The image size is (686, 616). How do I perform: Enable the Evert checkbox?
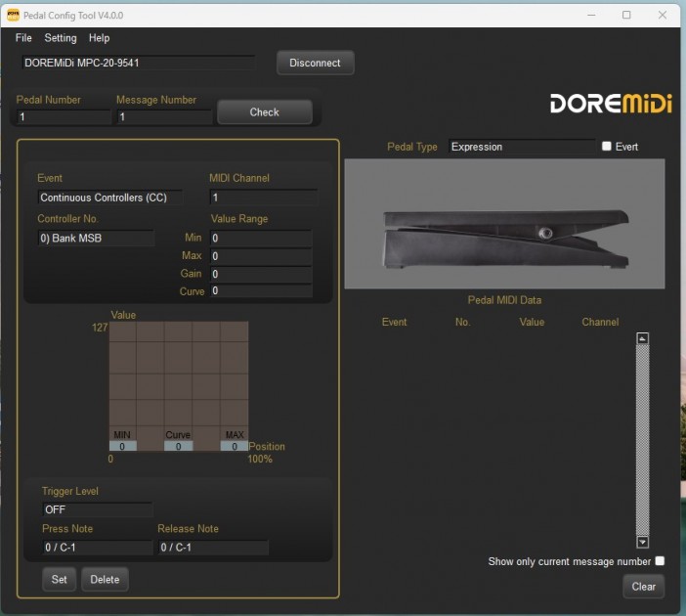pos(607,147)
